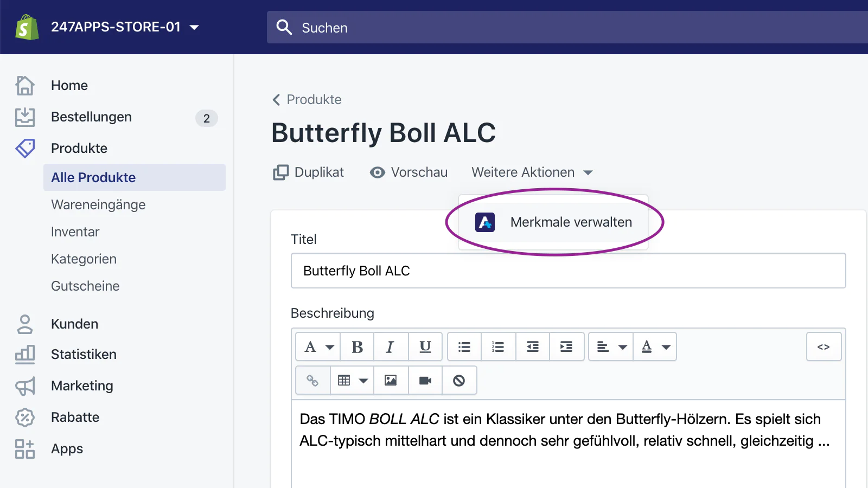Click inside the Beschreibung text area
The width and height of the screenshot is (868, 488).
click(x=568, y=445)
